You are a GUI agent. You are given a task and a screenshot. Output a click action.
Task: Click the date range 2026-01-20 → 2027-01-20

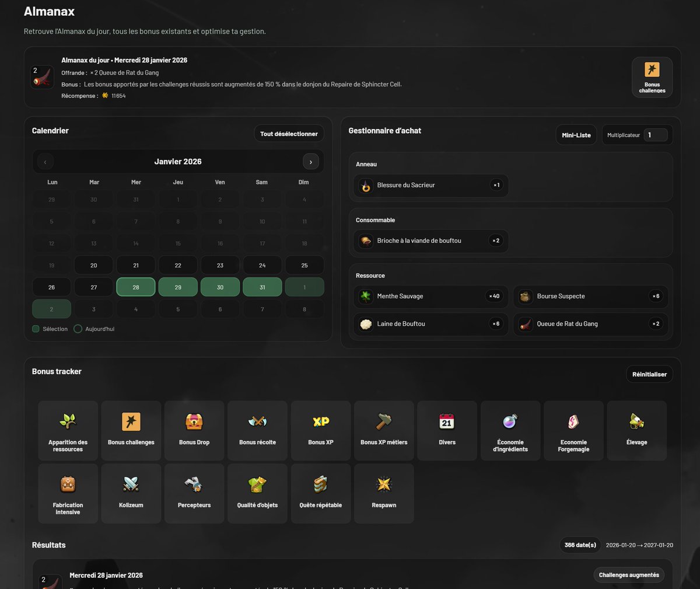point(639,545)
